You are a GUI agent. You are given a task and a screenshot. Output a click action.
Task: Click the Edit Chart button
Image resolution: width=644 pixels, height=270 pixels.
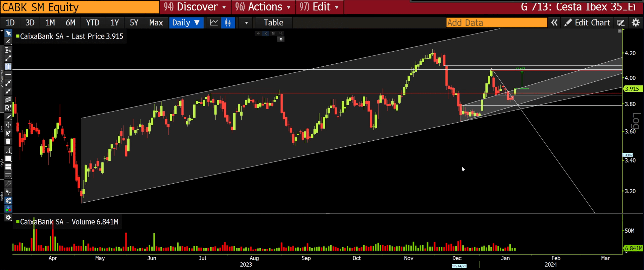(x=587, y=22)
